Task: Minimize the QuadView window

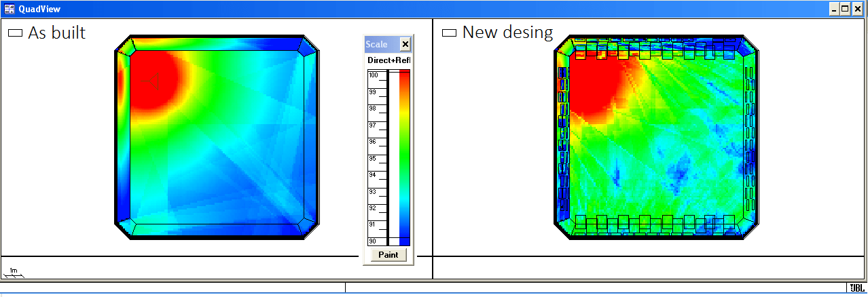Action: 834,8
